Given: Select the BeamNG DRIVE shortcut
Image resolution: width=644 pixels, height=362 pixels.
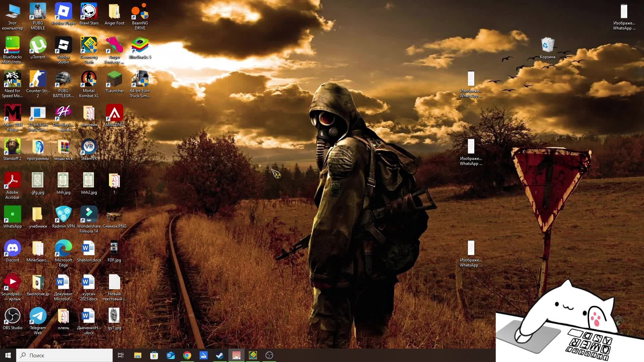Looking at the screenshot, I should tap(140, 16).
